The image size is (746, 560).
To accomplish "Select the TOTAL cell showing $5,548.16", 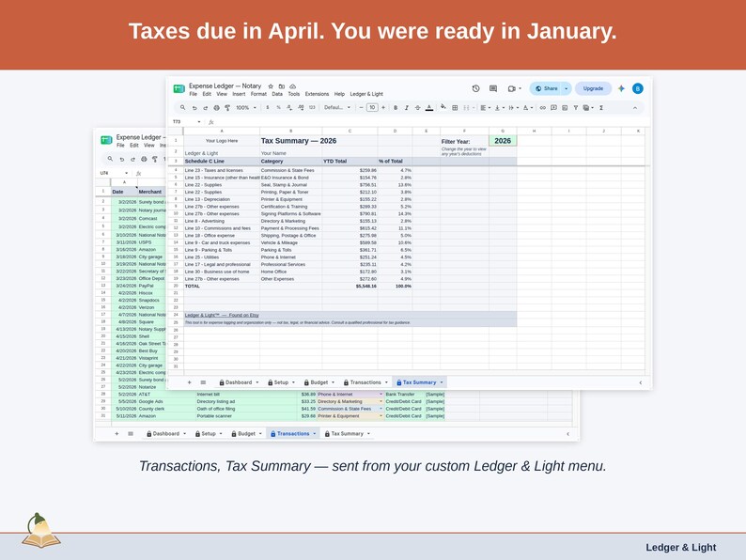I will [350, 287].
